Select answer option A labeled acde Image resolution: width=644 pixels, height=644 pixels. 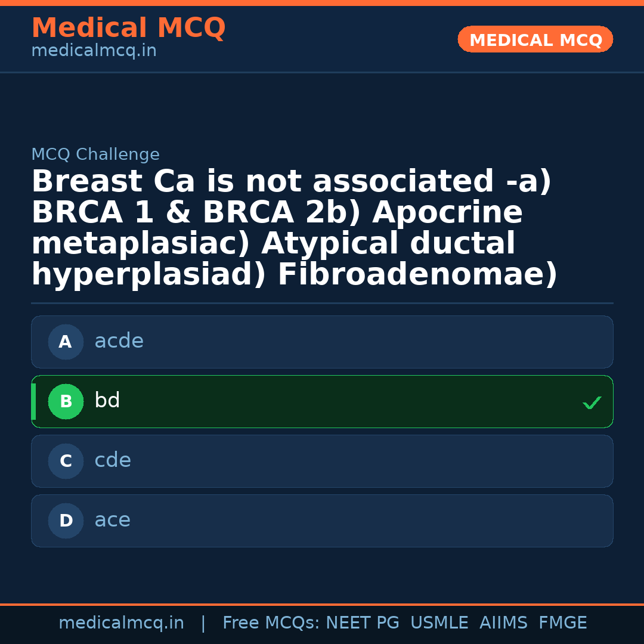322,342
